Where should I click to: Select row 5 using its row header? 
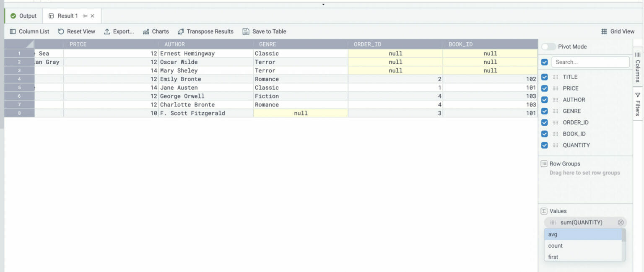tap(19, 88)
